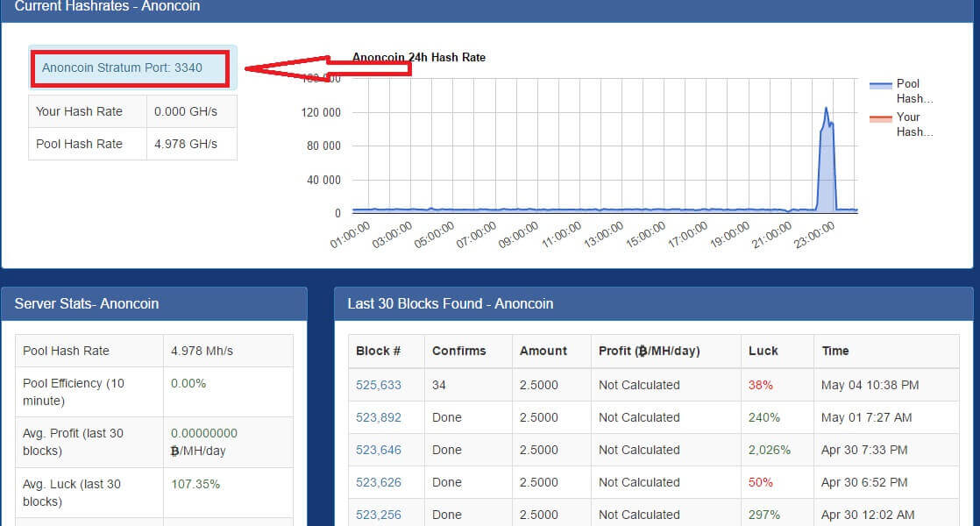Click the Confirms column header
The width and height of the screenshot is (980, 526).
458,351
